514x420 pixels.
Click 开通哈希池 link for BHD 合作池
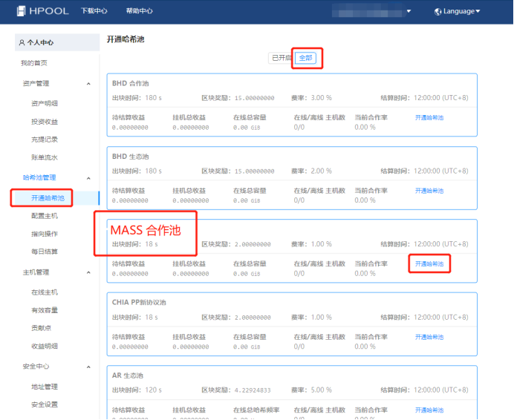pyautogui.click(x=429, y=117)
